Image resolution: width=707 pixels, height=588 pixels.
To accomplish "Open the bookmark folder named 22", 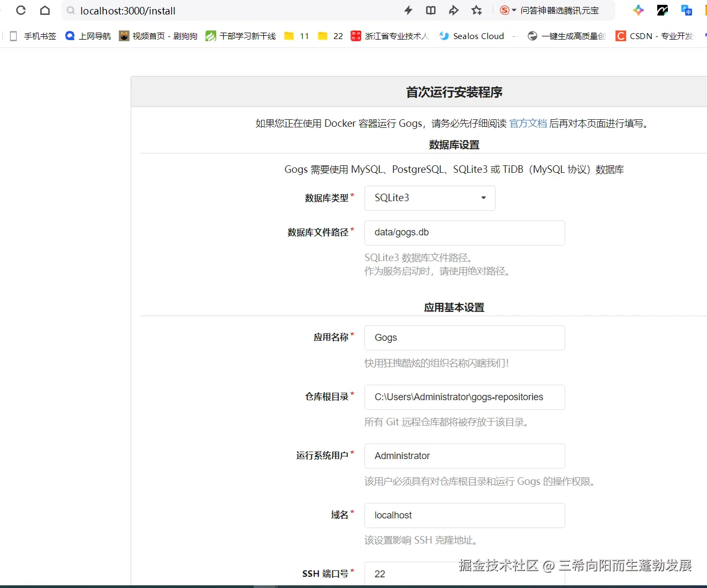I will [x=330, y=36].
